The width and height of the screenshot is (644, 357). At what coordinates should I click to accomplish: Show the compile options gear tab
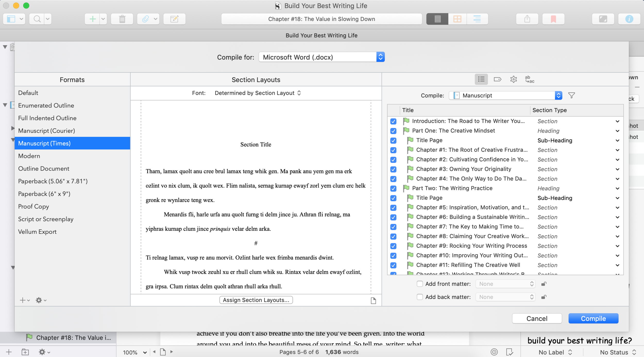tap(513, 79)
